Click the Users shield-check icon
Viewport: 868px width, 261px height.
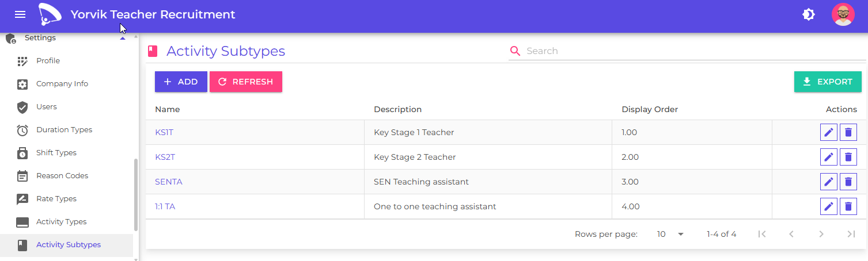[22, 107]
